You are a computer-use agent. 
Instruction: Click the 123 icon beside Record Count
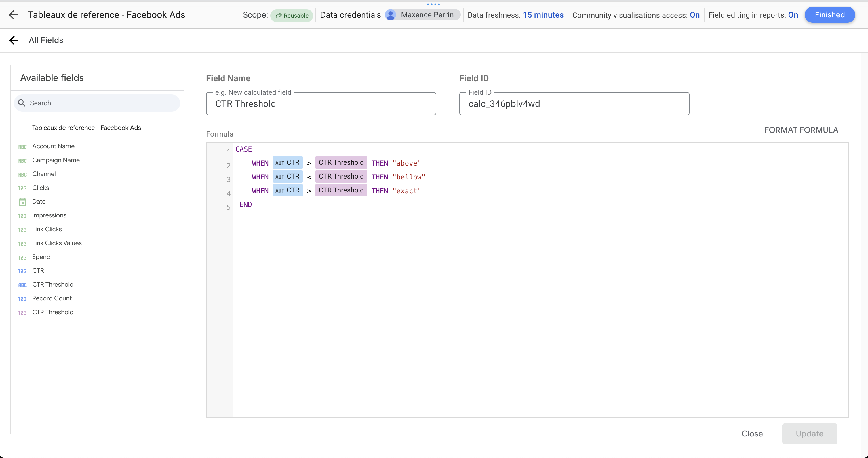click(22, 299)
